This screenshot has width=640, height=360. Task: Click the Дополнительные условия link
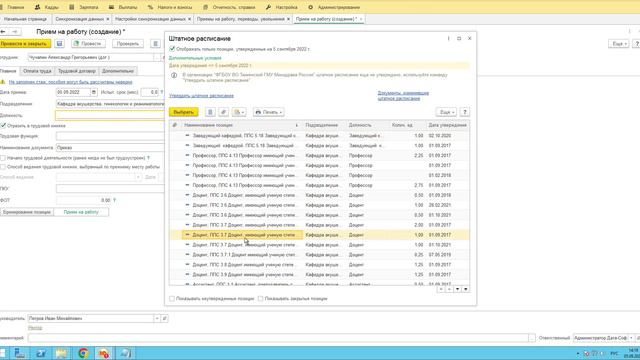(195, 58)
